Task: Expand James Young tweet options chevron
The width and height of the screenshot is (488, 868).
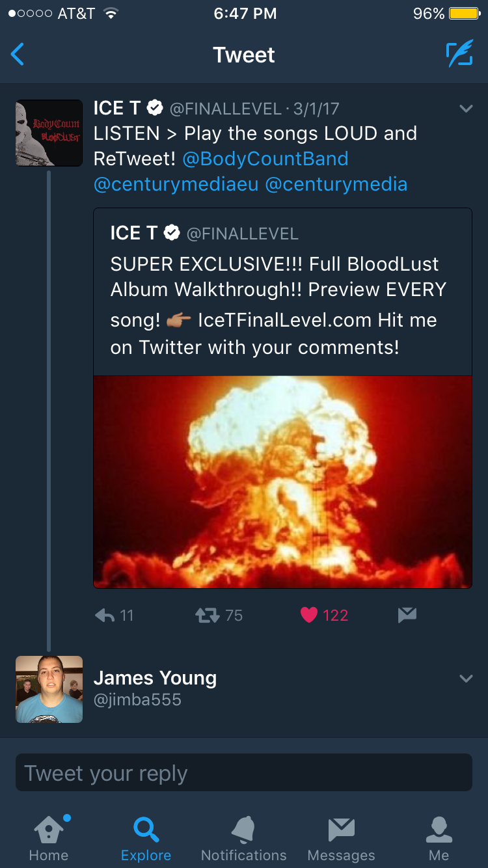Action: coord(466,679)
